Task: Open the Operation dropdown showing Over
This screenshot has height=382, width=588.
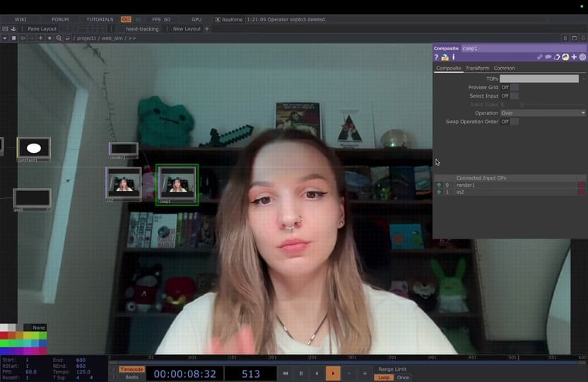Action: 543,113
